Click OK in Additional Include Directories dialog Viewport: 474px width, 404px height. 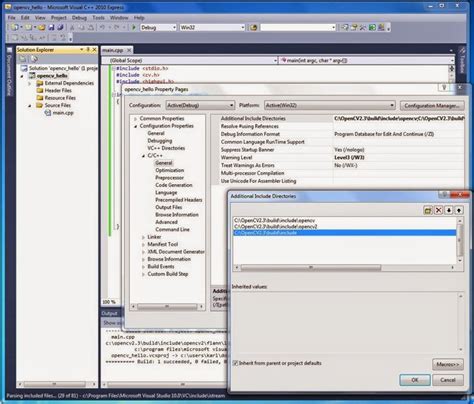coord(415,380)
